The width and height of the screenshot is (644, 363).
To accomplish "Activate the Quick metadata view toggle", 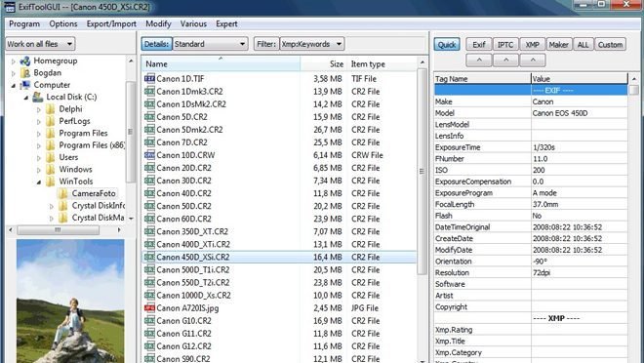I will click(447, 45).
